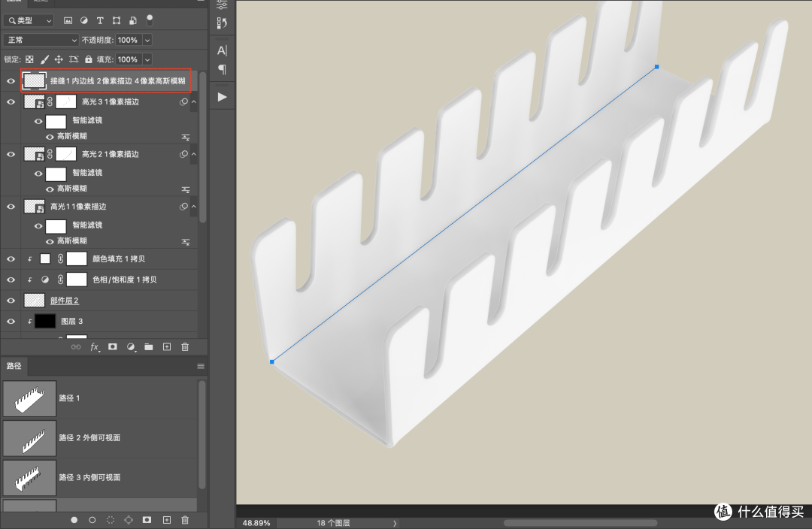Hide the 颜色填充 1 拷贝 layer

point(11,258)
